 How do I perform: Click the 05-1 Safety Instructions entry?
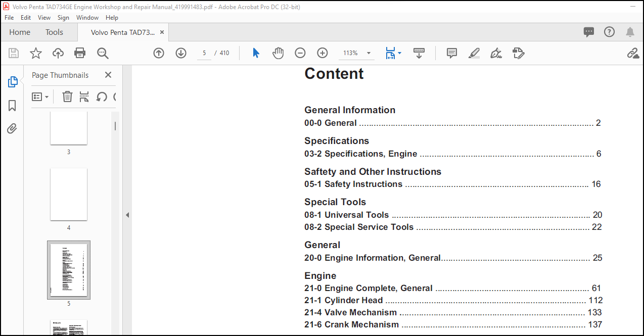point(452,184)
